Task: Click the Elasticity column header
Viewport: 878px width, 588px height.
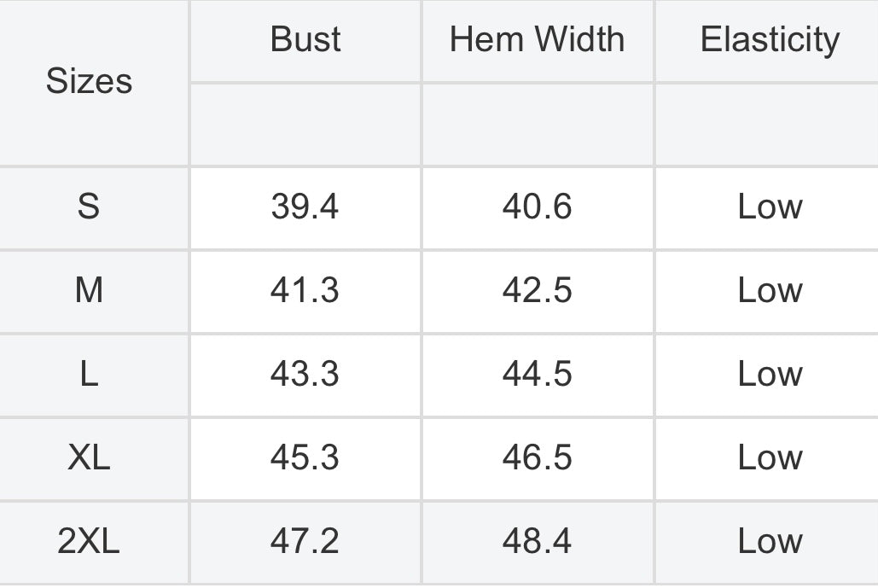Action: 770,39
